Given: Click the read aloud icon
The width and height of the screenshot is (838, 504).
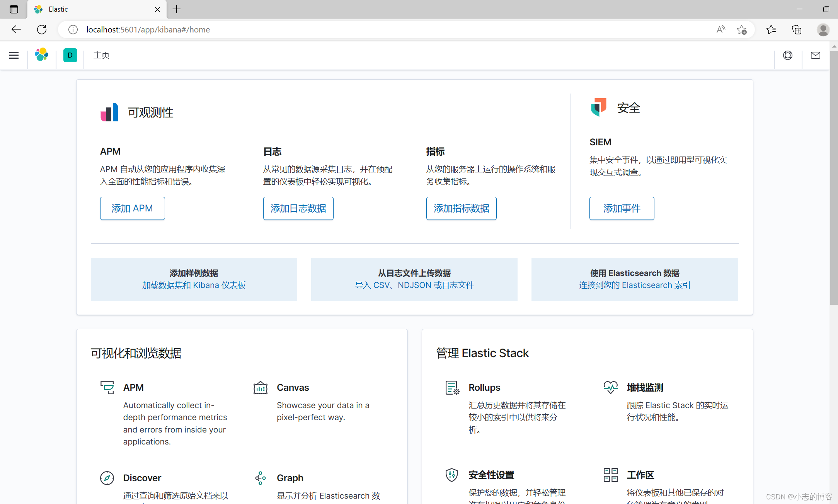Looking at the screenshot, I should [x=720, y=30].
